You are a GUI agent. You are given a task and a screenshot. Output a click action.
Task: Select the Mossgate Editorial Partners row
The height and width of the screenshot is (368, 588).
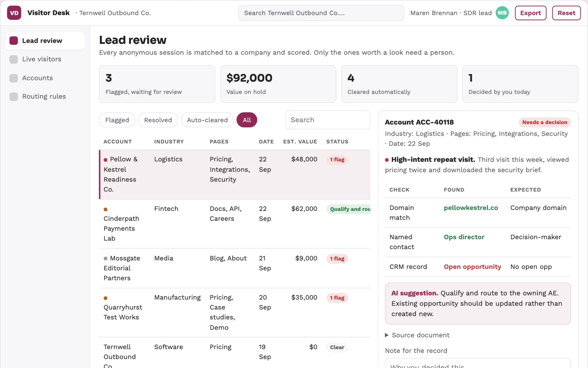tap(235, 268)
